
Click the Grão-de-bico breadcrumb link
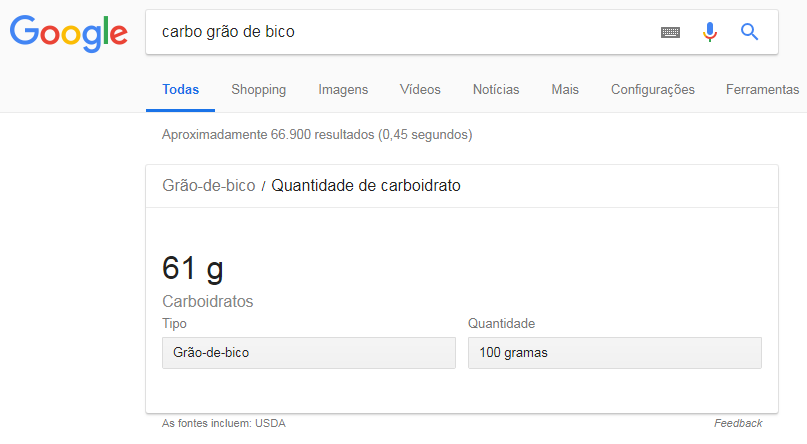(x=208, y=185)
